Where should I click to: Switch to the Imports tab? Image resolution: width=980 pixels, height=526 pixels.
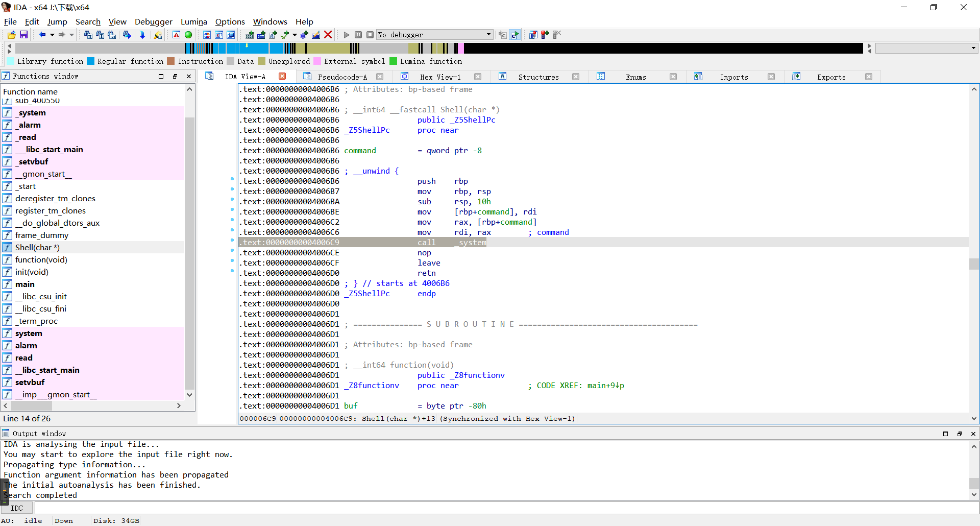pyautogui.click(x=733, y=77)
